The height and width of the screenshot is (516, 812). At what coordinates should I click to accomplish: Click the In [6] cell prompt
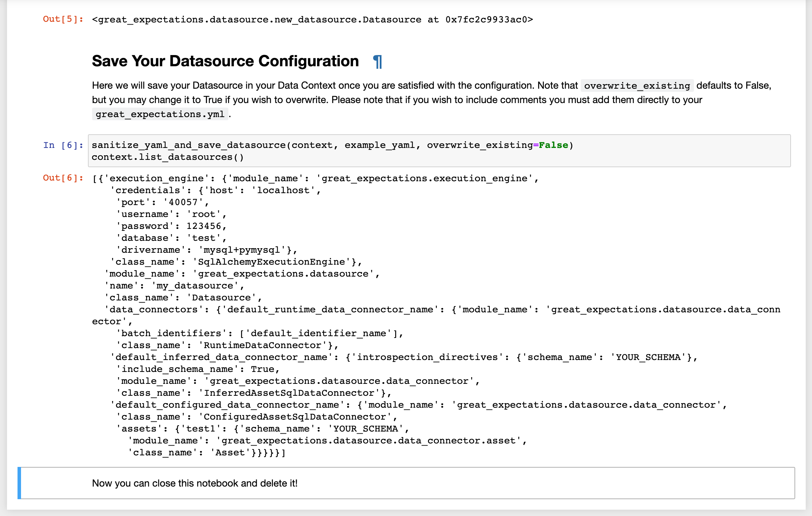point(63,145)
